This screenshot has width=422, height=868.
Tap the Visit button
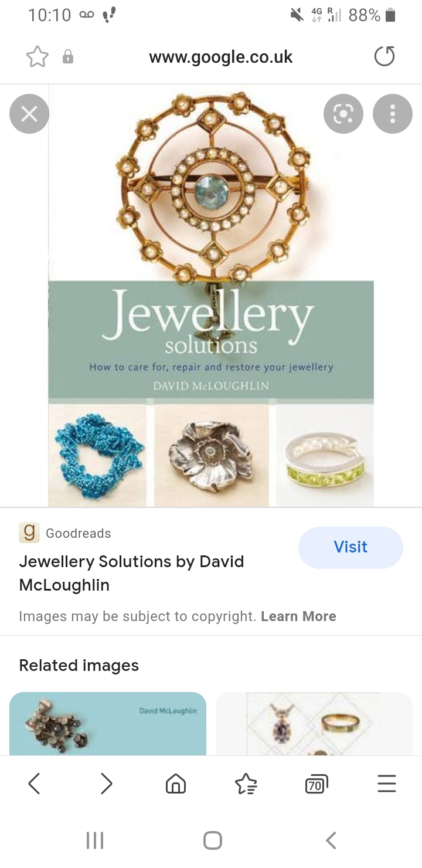[x=350, y=547]
